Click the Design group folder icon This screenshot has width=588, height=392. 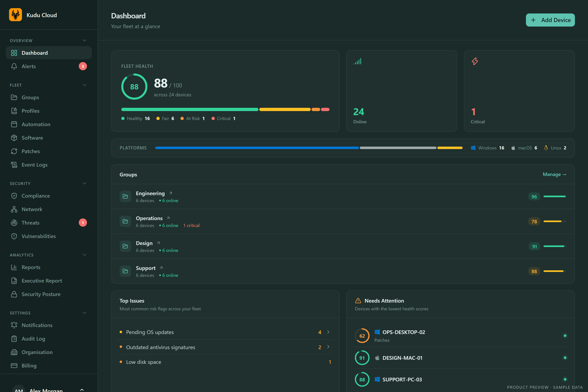pyautogui.click(x=125, y=246)
